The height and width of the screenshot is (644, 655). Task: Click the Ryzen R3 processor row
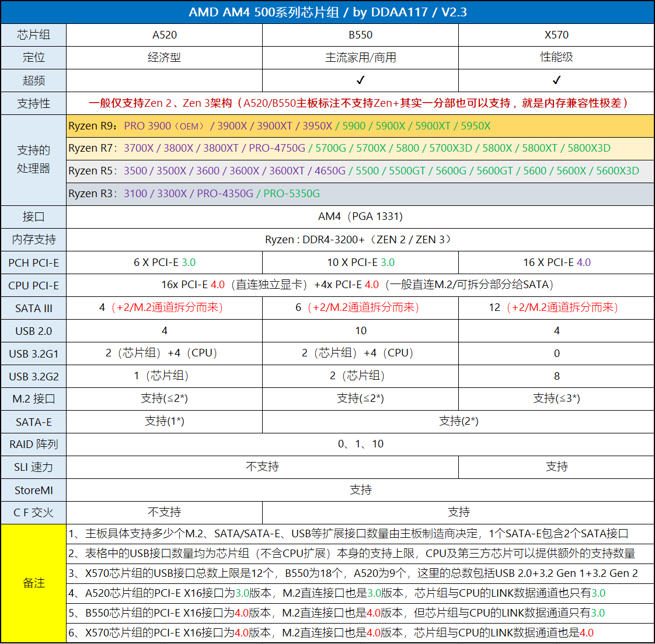tap(360, 194)
